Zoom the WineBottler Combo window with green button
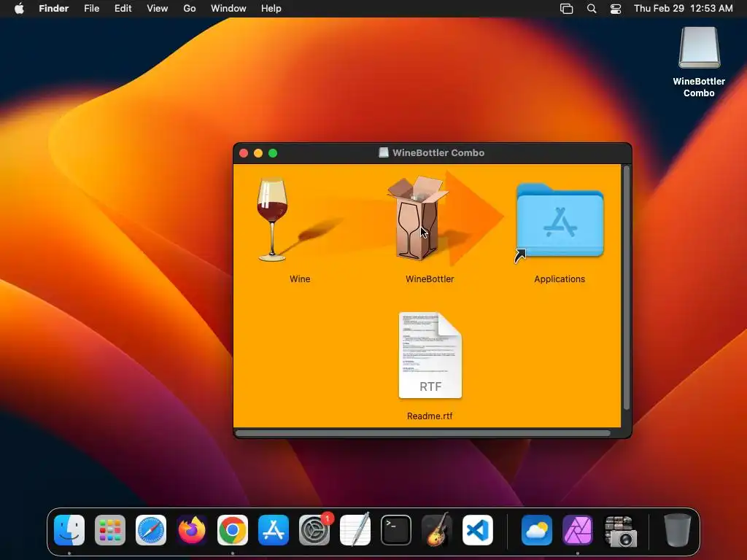This screenshot has height=560, width=747. click(x=273, y=153)
